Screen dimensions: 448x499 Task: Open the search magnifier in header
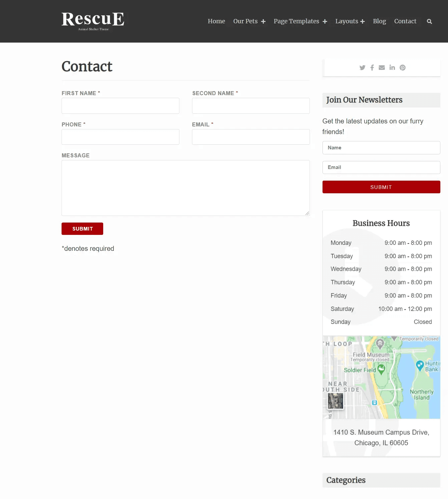[429, 22]
